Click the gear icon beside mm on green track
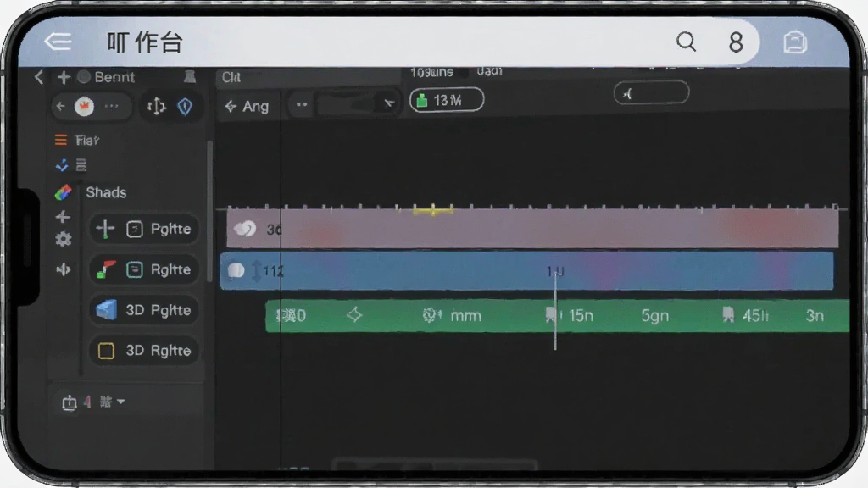Screen dimensions: 868x488 (431, 315)
